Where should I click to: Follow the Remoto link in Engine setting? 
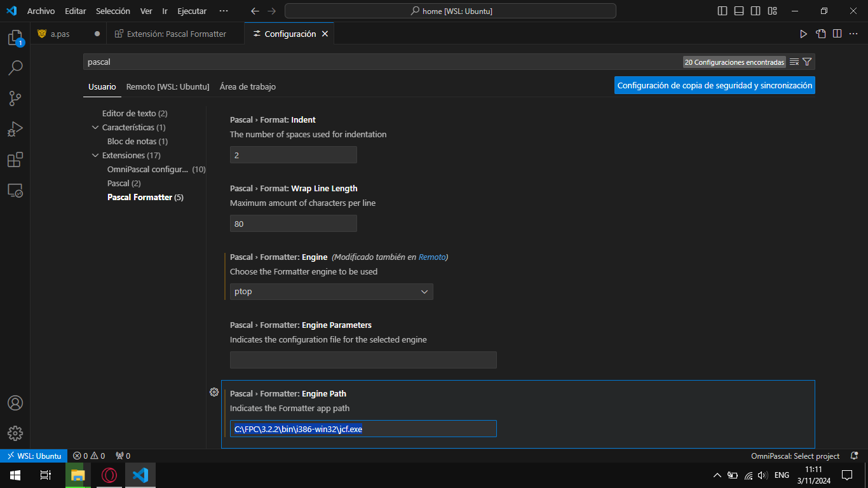[x=432, y=257]
